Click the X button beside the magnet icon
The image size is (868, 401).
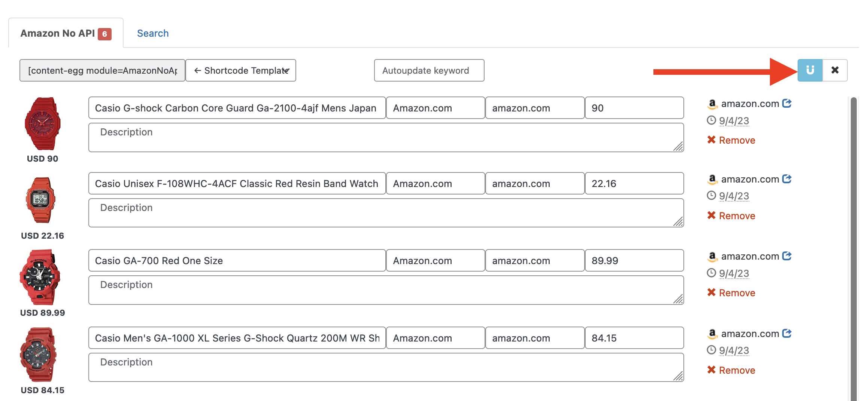pos(835,70)
